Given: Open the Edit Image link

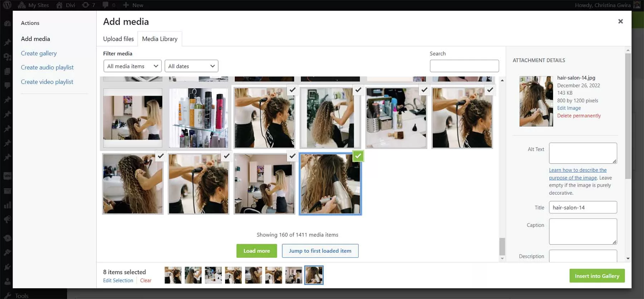Looking at the screenshot, I should pos(569,108).
